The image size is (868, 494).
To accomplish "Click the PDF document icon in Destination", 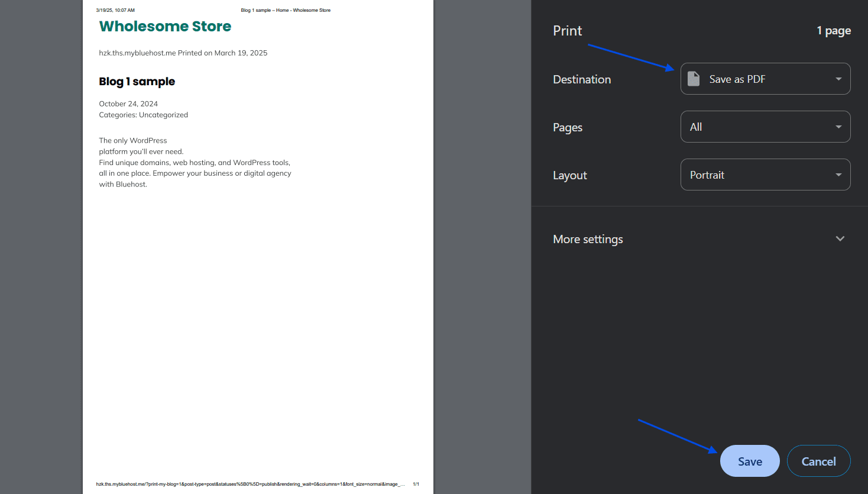I will (694, 79).
